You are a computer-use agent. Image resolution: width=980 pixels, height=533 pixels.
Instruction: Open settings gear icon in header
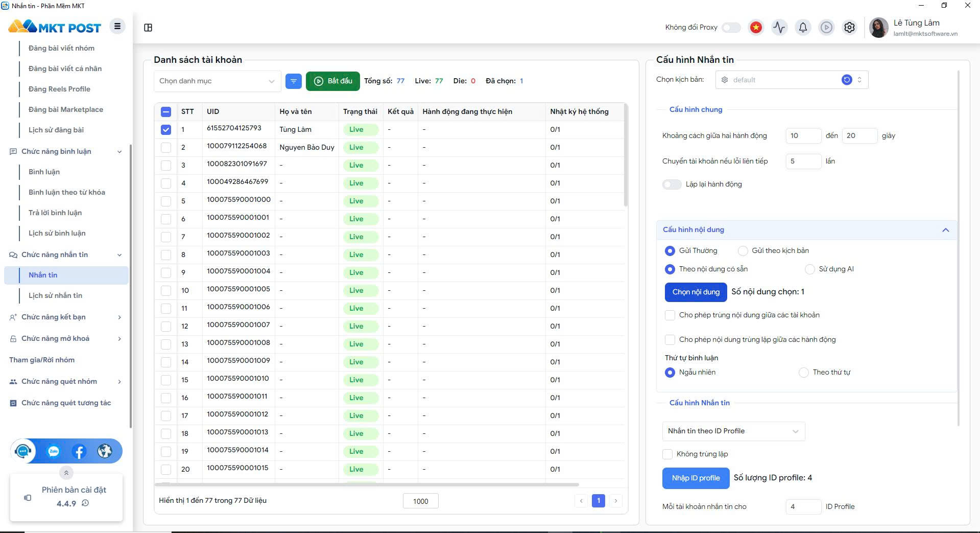[x=849, y=27]
